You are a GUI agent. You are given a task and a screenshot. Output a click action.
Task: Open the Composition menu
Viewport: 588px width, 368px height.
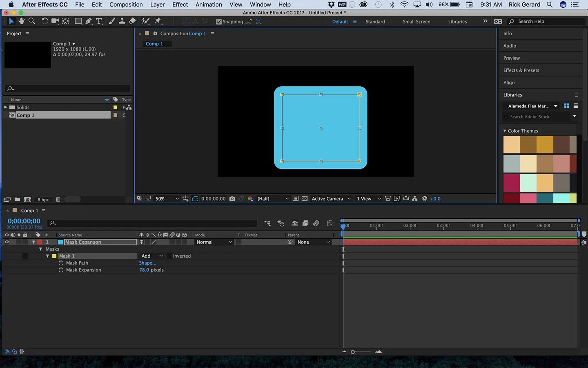coord(126,4)
